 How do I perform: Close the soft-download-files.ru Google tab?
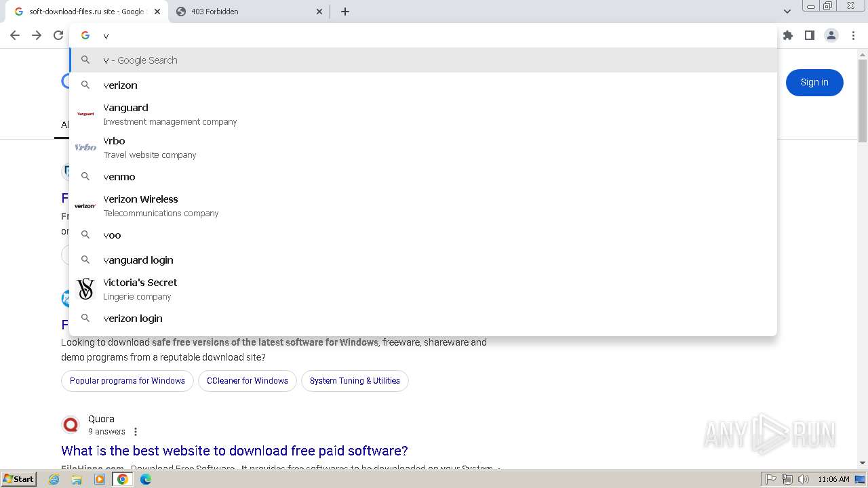coord(157,12)
